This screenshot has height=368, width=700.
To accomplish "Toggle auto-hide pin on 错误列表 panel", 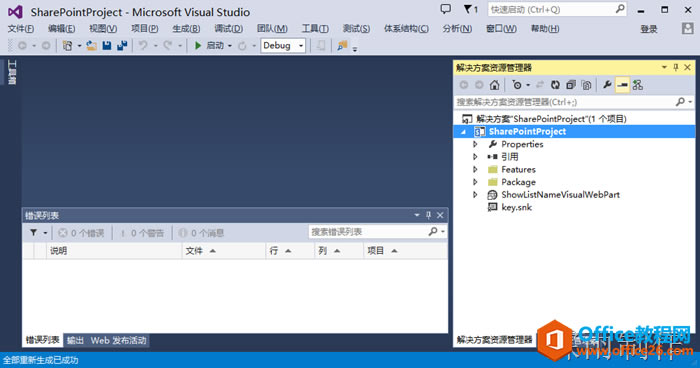I will 428,215.
